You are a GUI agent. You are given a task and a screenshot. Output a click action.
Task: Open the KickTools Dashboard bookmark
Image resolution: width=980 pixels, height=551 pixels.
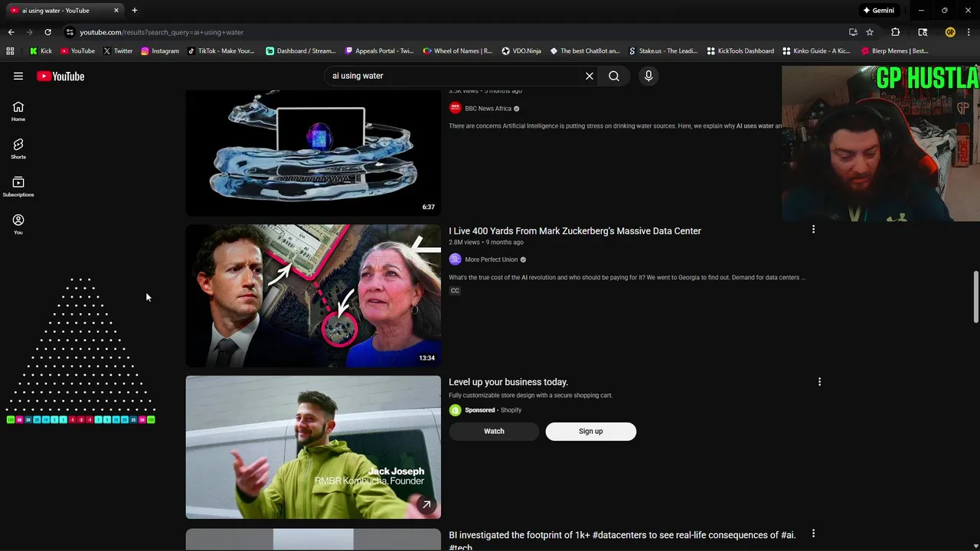click(x=740, y=51)
